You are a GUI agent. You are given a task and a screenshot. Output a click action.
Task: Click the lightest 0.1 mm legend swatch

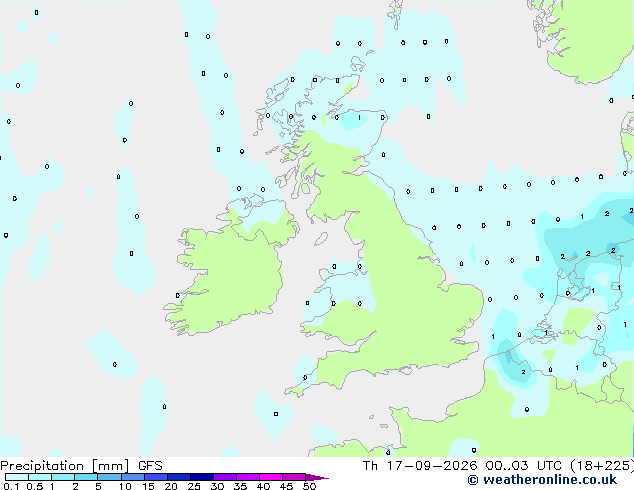[17, 477]
